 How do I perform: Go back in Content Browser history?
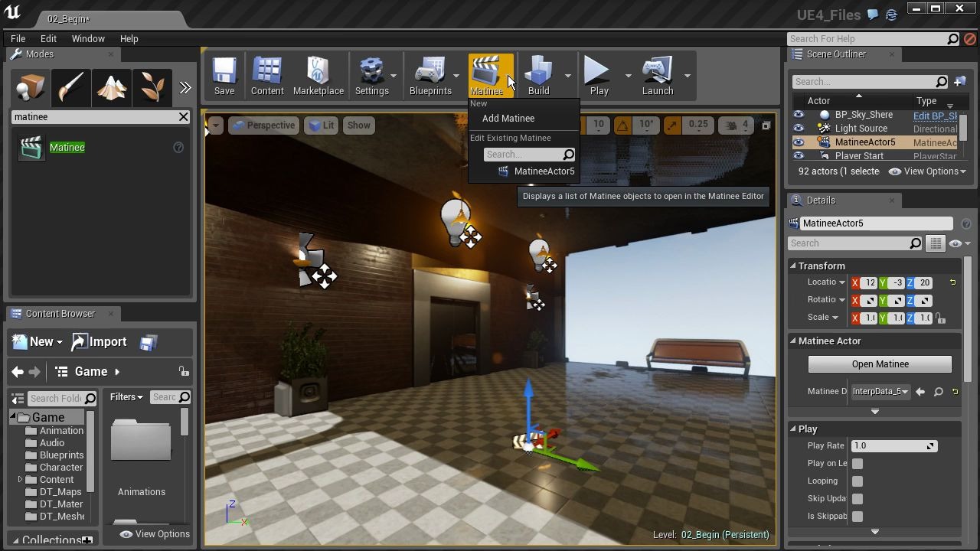[x=17, y=372]
